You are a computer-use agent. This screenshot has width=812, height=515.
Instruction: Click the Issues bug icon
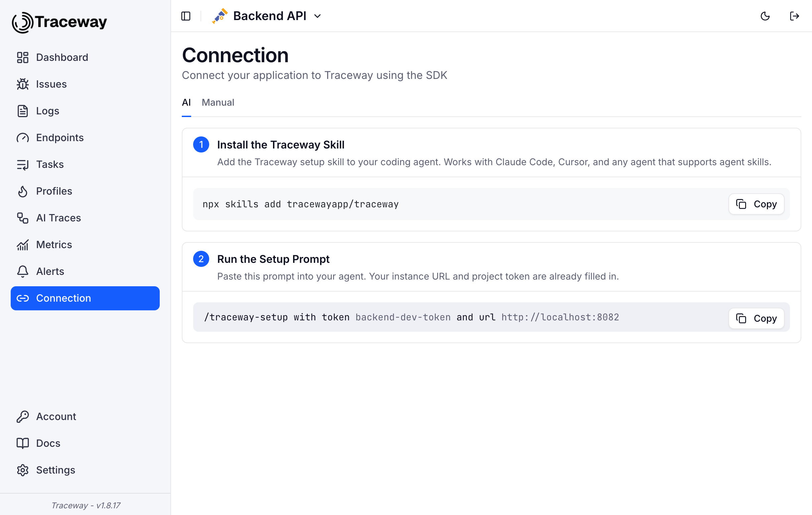[x=23, y=84]
